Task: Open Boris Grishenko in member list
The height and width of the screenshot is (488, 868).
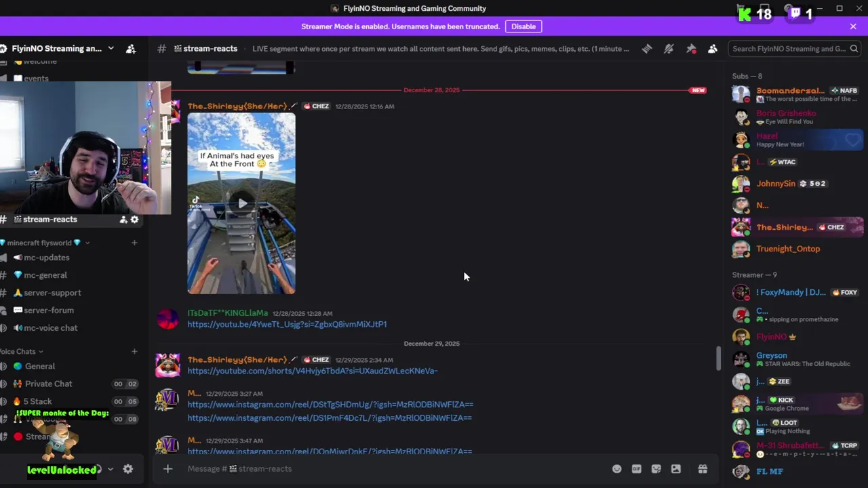Action: tap(797, 117)
